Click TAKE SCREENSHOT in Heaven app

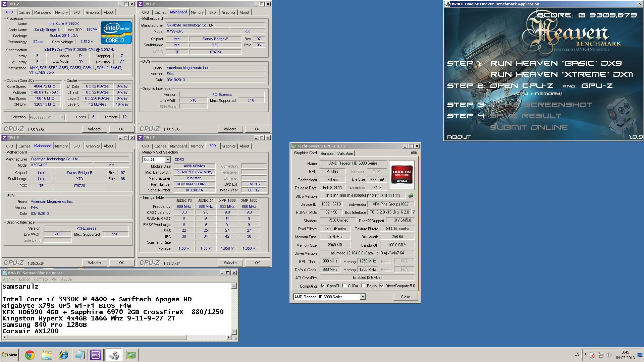pyautogui.click(x=541, y=105)
